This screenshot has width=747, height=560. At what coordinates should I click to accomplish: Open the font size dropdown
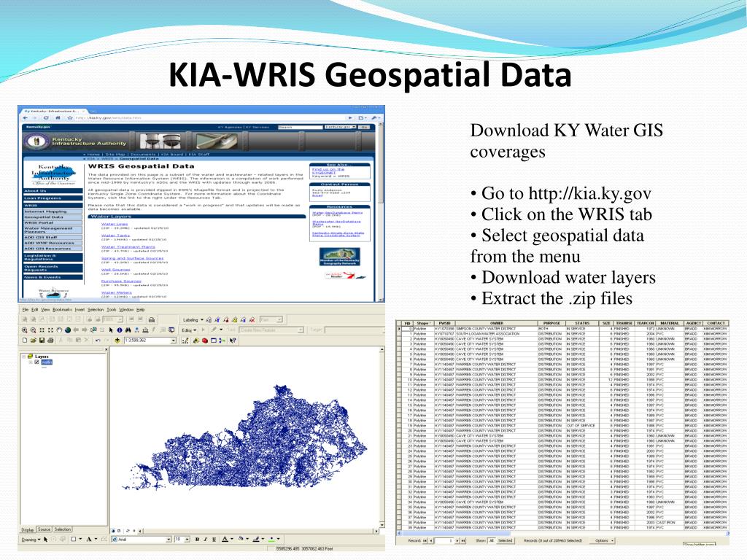[187, 540]
